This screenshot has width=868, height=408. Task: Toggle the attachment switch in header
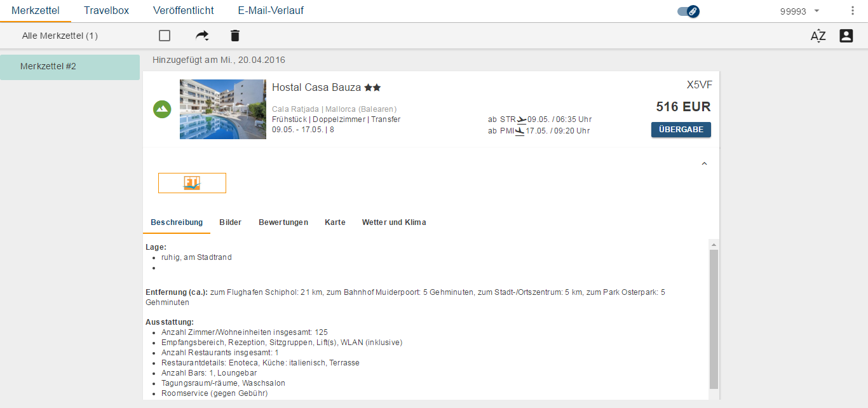pyautogui.click(x=688, y=11)
